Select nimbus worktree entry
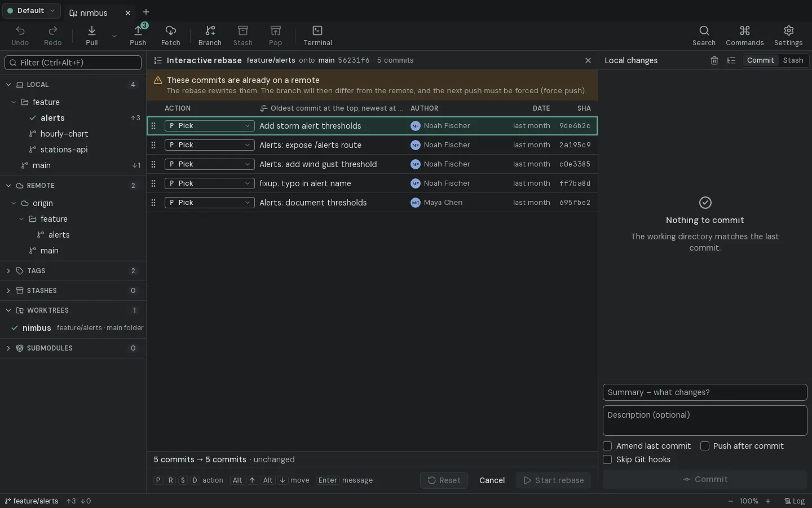The height and width of the screenshot is (508, 812). (x=73, y=328)
